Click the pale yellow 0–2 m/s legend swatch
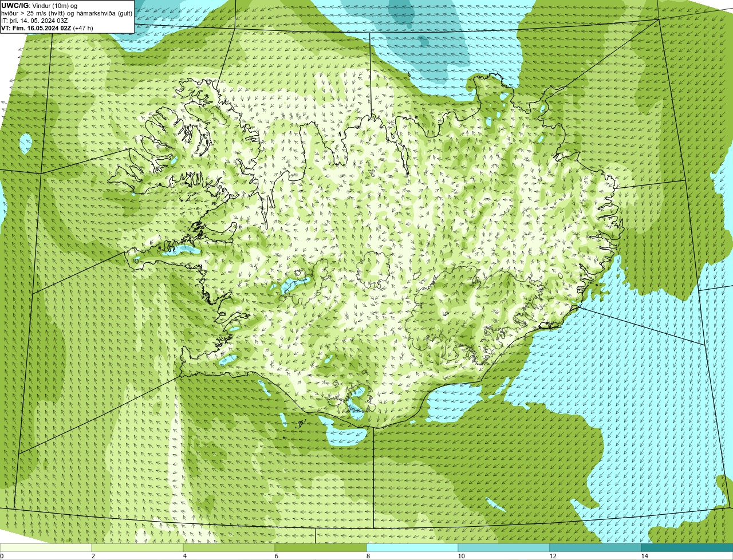733x560 pixels. click(46, 547)
